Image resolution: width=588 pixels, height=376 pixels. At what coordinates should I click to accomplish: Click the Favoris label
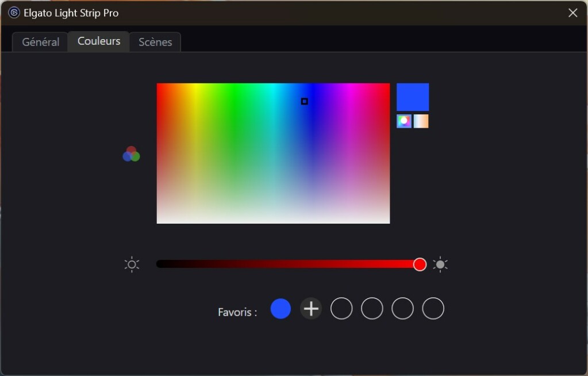click(x=237, y=312)
